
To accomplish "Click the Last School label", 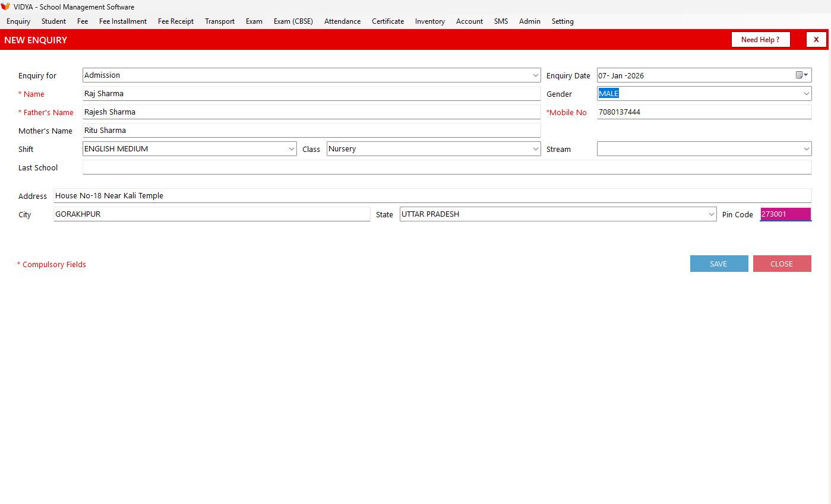I will 38,168.
